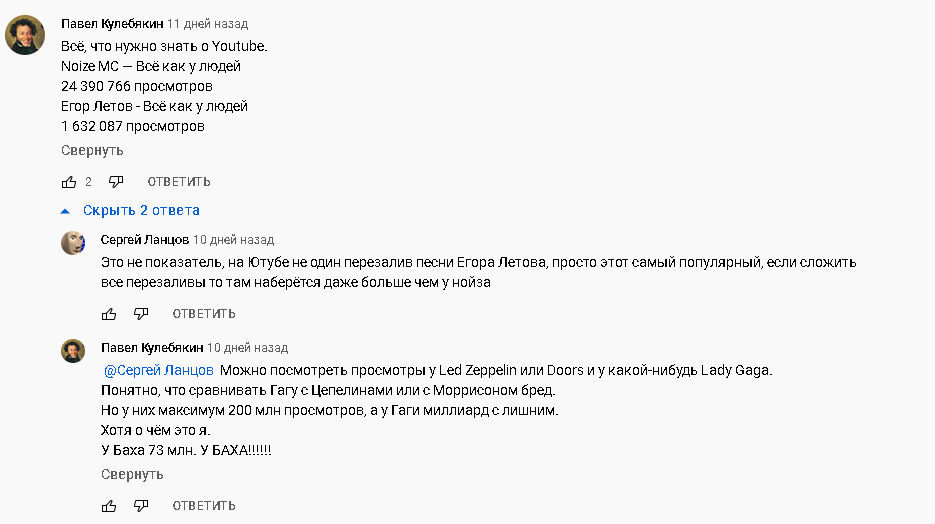The image size is (935, 524).
Task: Click the 10 дней назад timestamp on Ланцов's reply
Action: point(234,240)
